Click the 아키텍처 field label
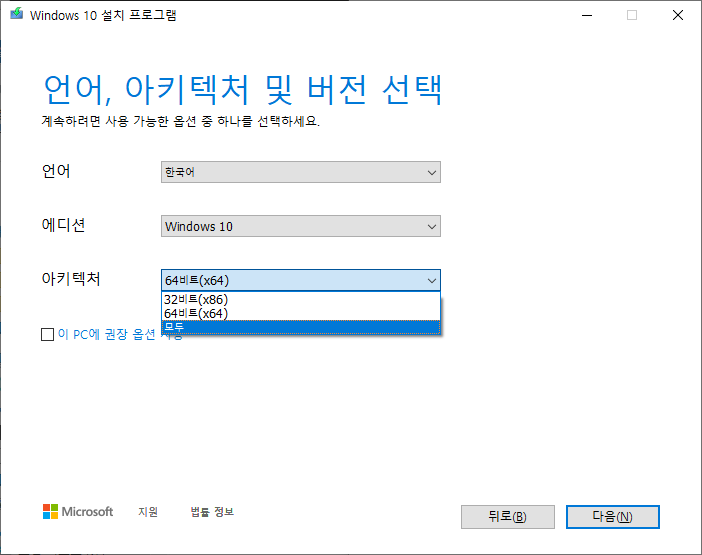 71,279
